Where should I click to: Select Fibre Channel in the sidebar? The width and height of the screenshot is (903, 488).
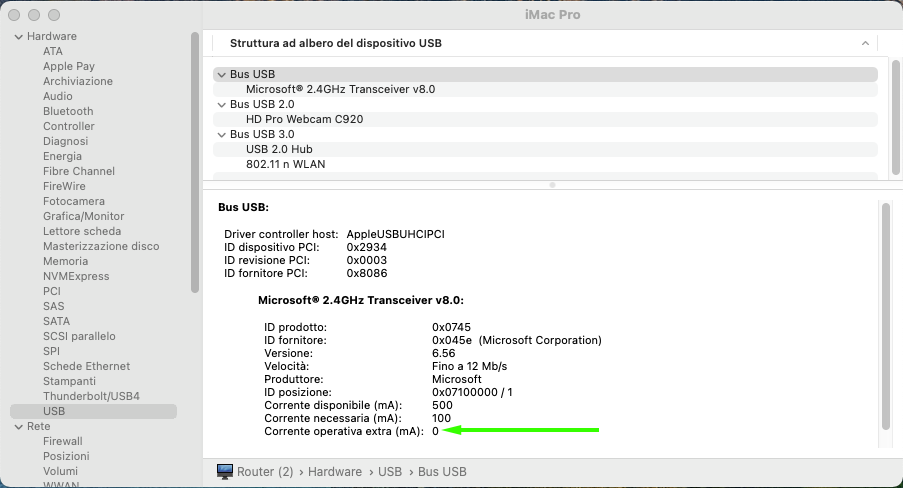click(x=79, y=171)
